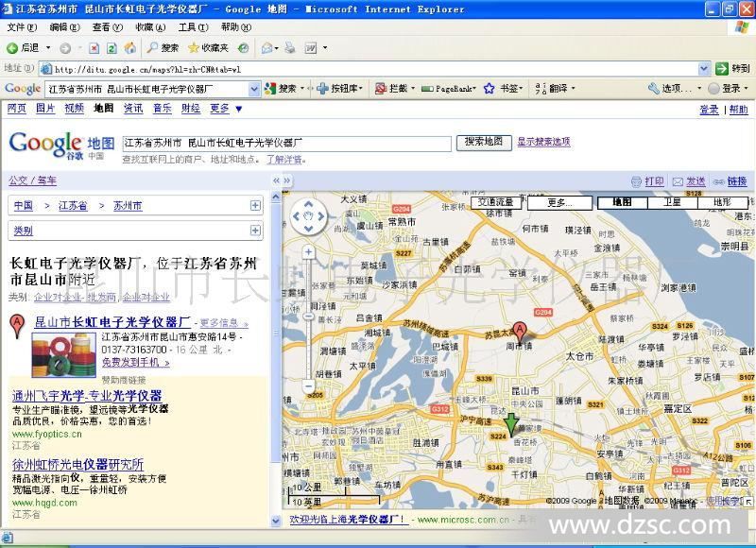Click the Edit document toolbar icon
This screenshot has width=756, height=548.
pyautogui.click(x=311, y=48)
